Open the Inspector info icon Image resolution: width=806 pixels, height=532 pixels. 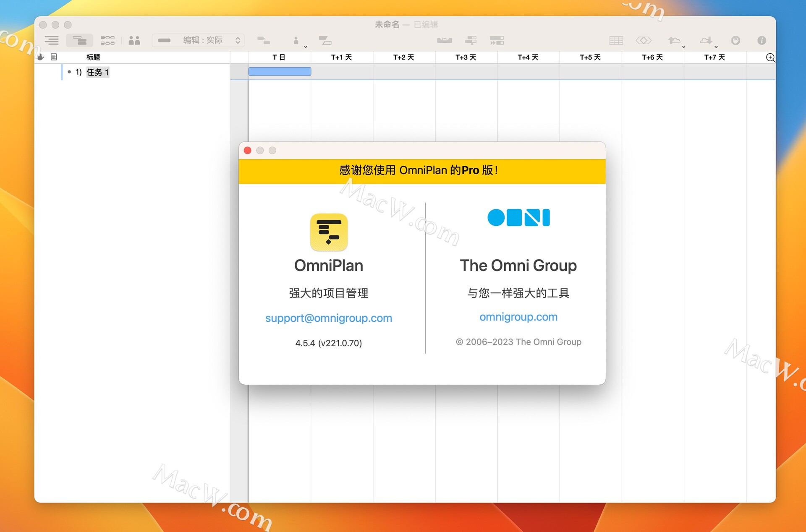762,40
